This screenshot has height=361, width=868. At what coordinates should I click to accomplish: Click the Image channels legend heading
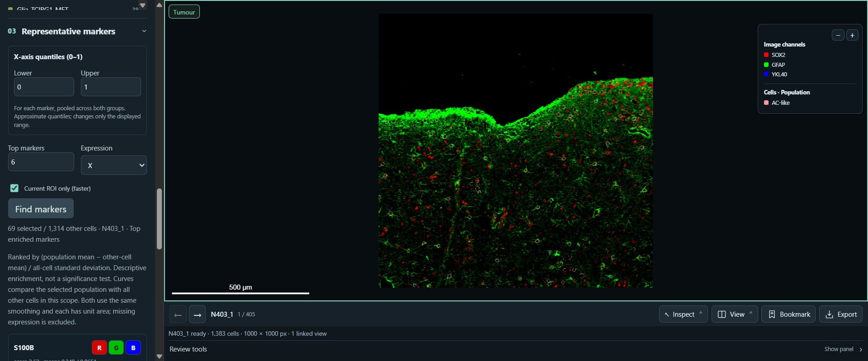[784, 44]
